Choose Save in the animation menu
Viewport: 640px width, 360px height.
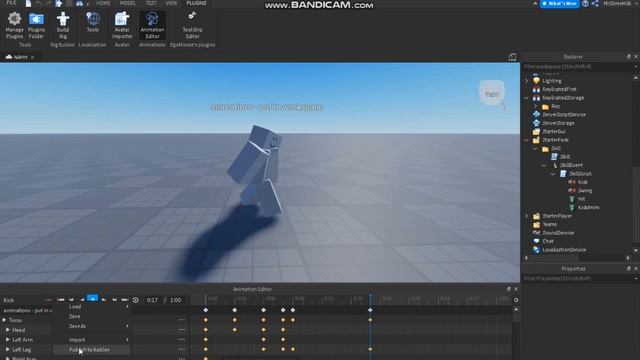pos(92,316)
